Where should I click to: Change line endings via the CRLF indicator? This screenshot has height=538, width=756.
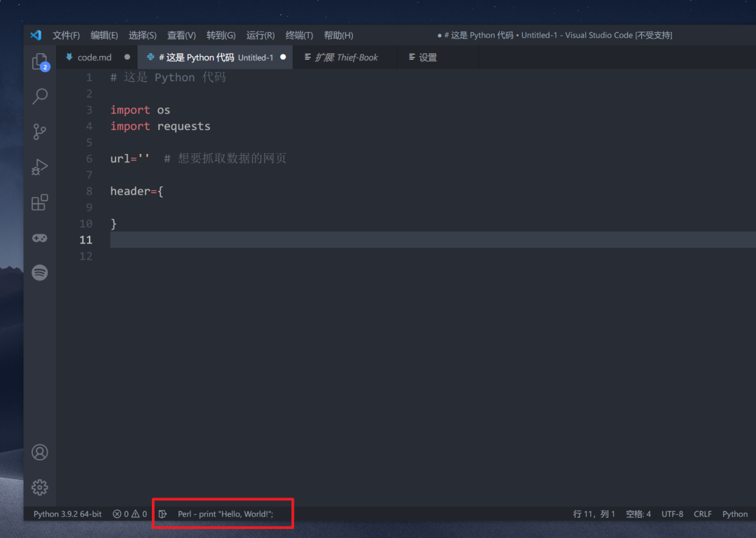point(702,513)
